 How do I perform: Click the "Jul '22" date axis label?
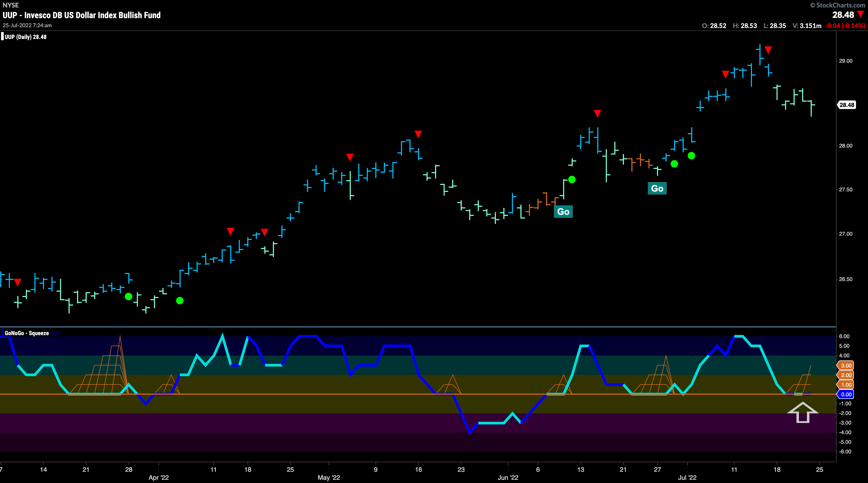pos(687,478)
